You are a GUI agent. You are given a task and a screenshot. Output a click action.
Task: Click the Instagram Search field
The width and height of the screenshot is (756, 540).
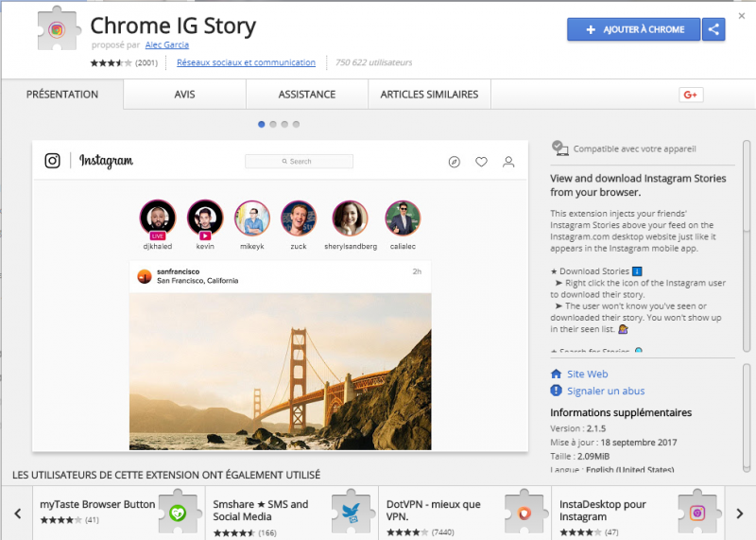(299, 161)
